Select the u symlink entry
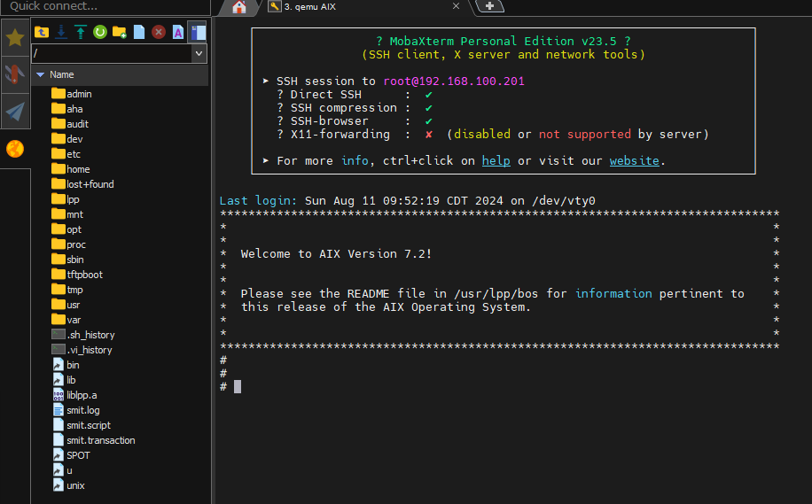This screenshot has width=812, height=504. (x=63, y=470)
